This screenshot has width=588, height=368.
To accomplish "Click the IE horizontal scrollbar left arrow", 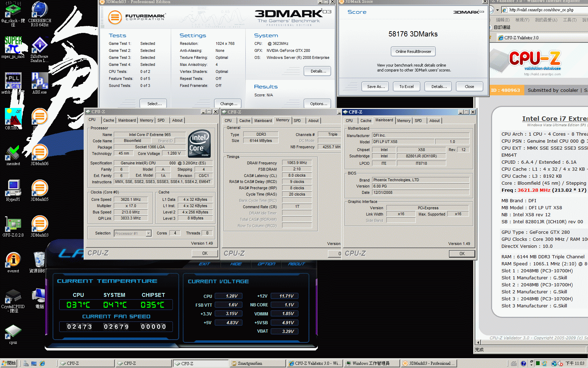I will tap(478, 342).
